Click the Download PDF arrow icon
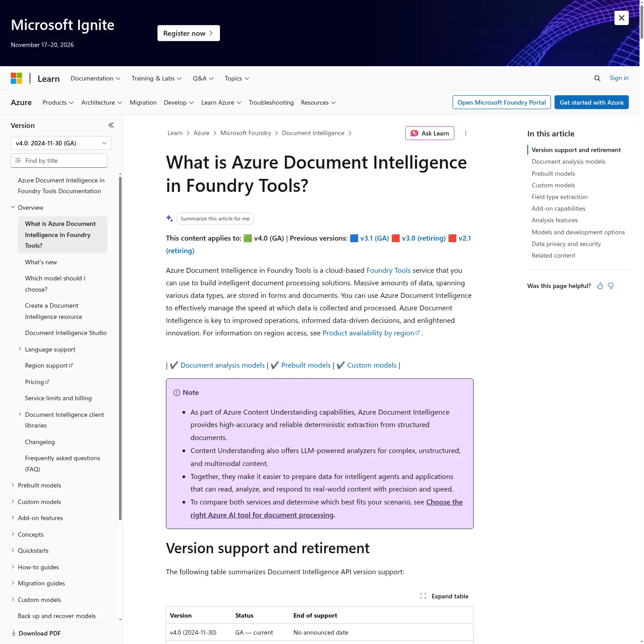The image size is (644, 644). click(13, 633)
